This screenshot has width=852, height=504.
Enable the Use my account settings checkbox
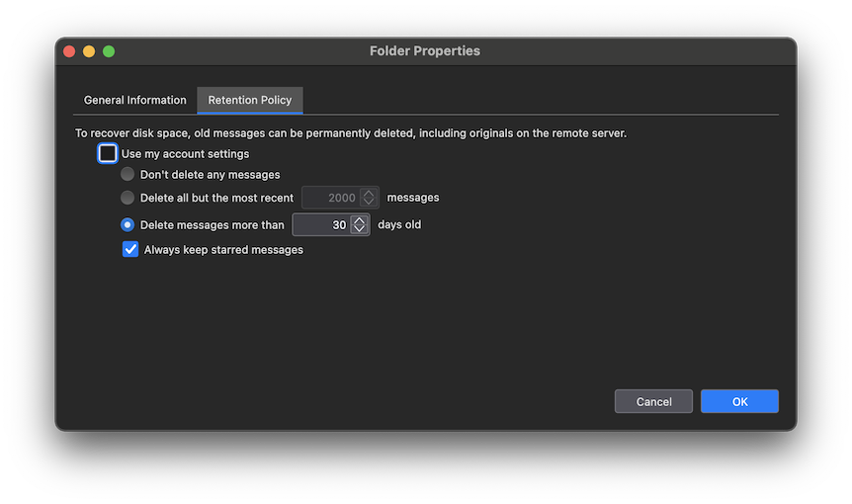coord(108,154)
